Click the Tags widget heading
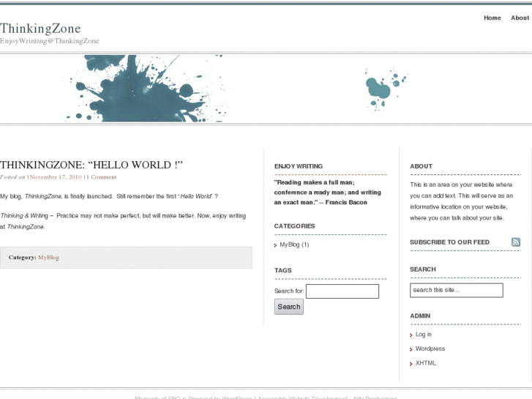The width and height of the screenshot is (532, 399). 283,270
